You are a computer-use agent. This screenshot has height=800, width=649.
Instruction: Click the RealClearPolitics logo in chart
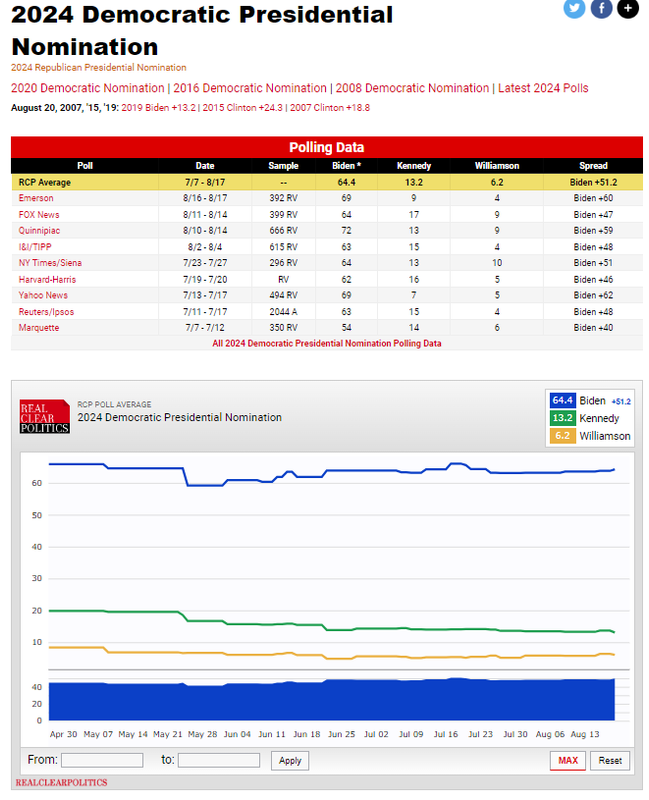point(44,417)
